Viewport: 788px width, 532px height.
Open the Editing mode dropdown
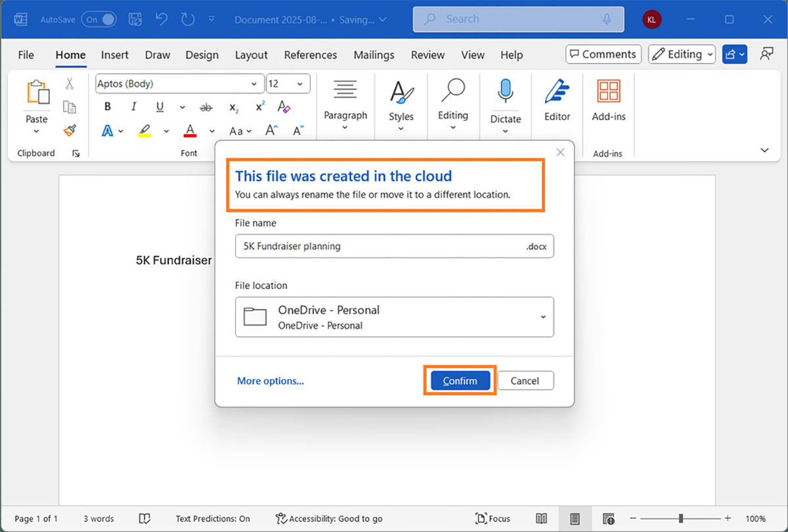[682, 55]
